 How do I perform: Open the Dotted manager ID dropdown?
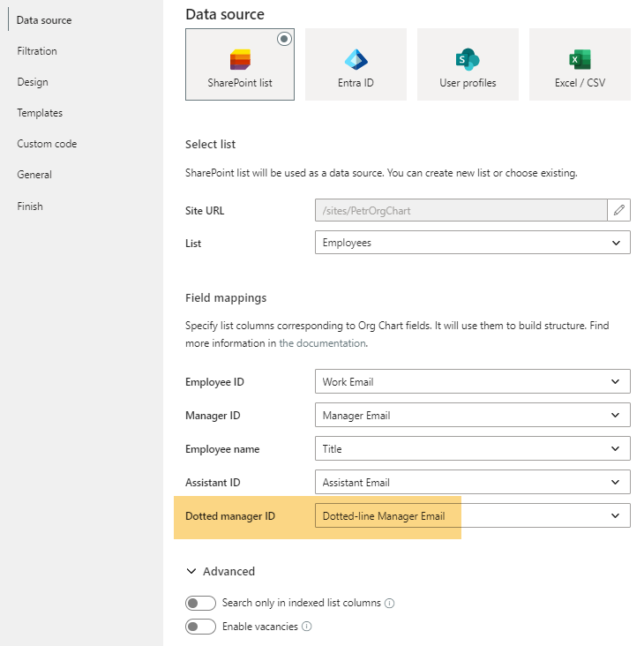tap(472, 515)
